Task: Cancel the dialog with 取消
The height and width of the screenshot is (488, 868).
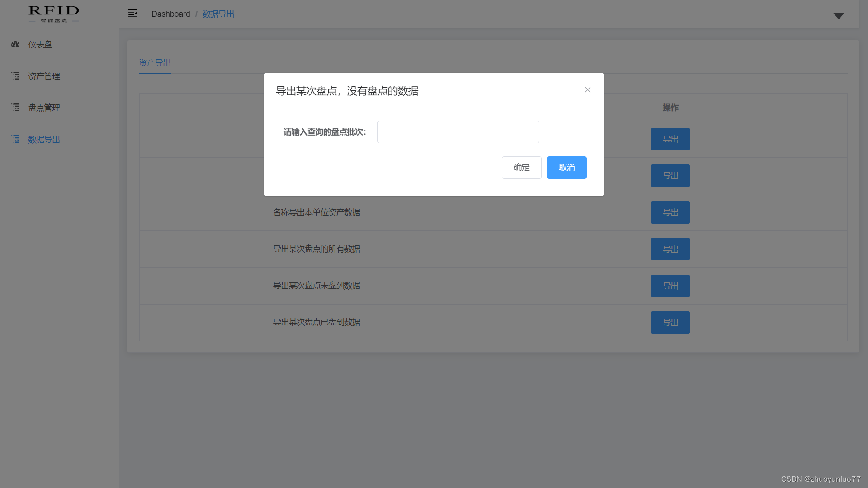Action: (x=566, y=168)
